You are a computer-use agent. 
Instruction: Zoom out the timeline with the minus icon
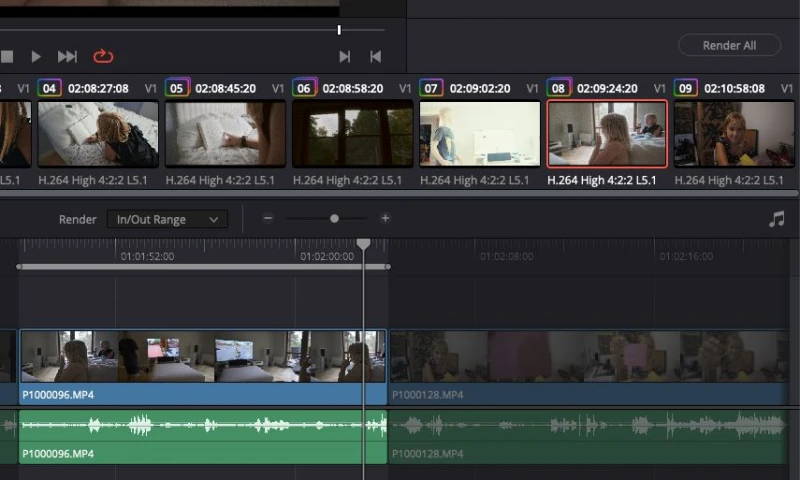(268, 218)
